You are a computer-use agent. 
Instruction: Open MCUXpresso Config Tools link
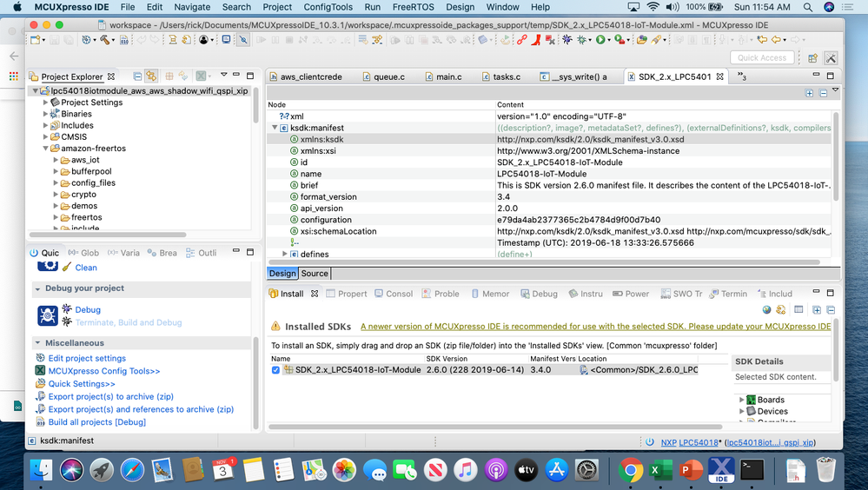[x=104, y=372]
